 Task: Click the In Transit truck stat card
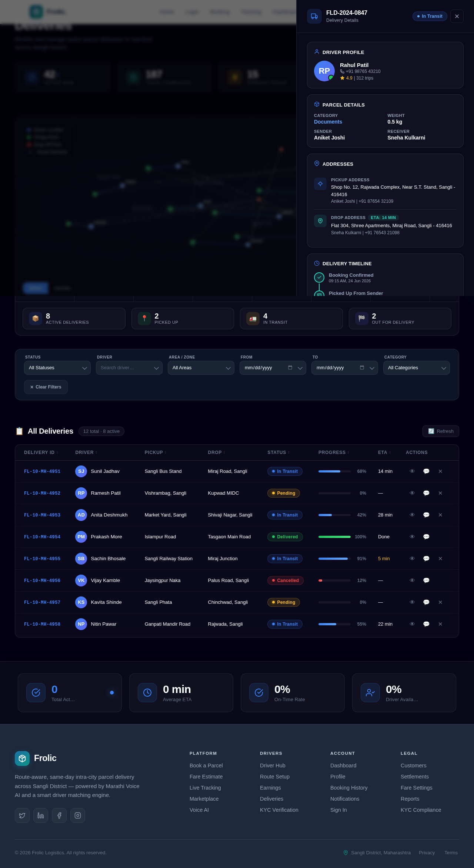291,319
